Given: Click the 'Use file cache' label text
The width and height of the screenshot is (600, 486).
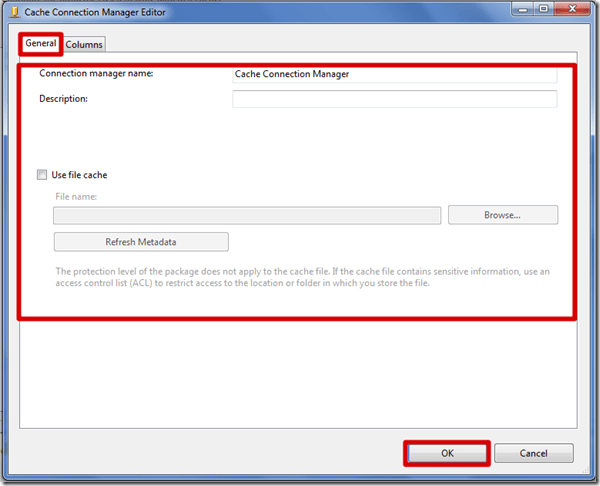Looking at the screenshot, I should coord(79,175).
